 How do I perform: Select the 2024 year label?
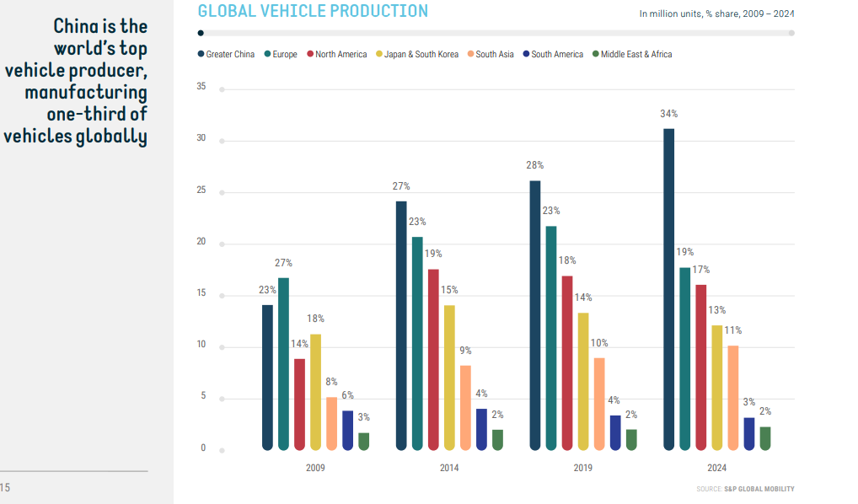[716, 468]
